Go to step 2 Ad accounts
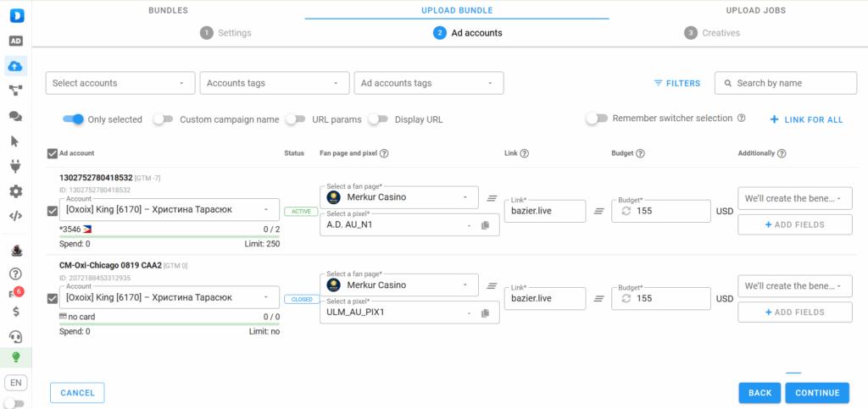The image size is (868, 409). click(468, 33)
